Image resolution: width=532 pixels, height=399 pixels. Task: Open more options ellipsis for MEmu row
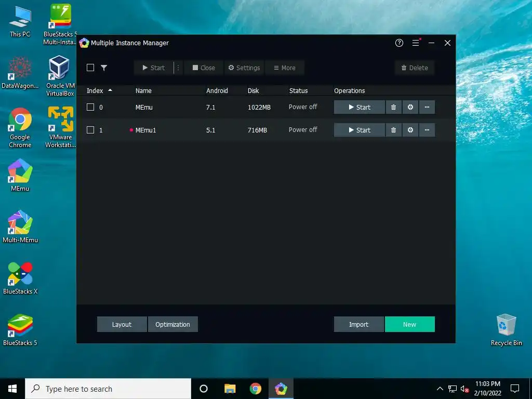tap(427, 107)
